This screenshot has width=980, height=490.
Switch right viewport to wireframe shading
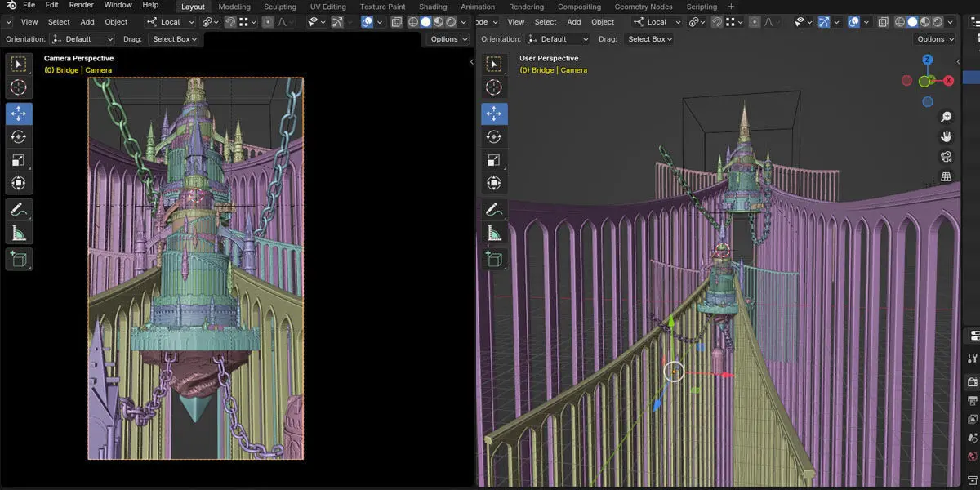click(899, 22)
